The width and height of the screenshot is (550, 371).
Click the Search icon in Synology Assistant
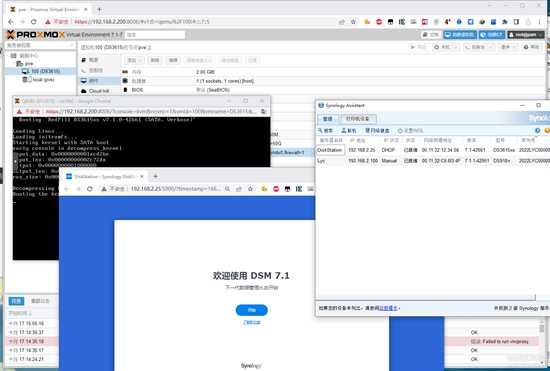coord(325,130)
